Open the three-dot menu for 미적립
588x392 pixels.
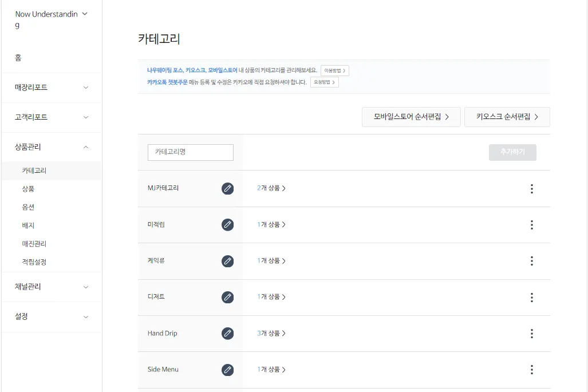tap(531, 225)
